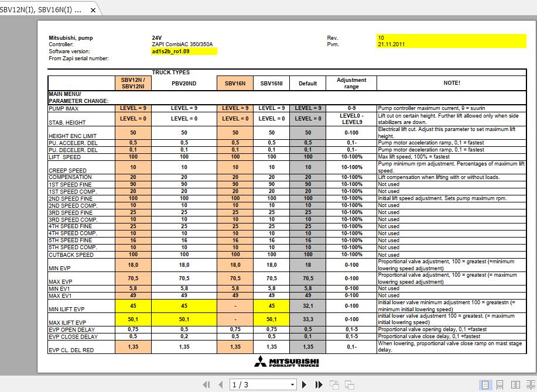The image size is (537, 392).
Task: Switch to continuous scrolling page layout
Action: point(500,384)
